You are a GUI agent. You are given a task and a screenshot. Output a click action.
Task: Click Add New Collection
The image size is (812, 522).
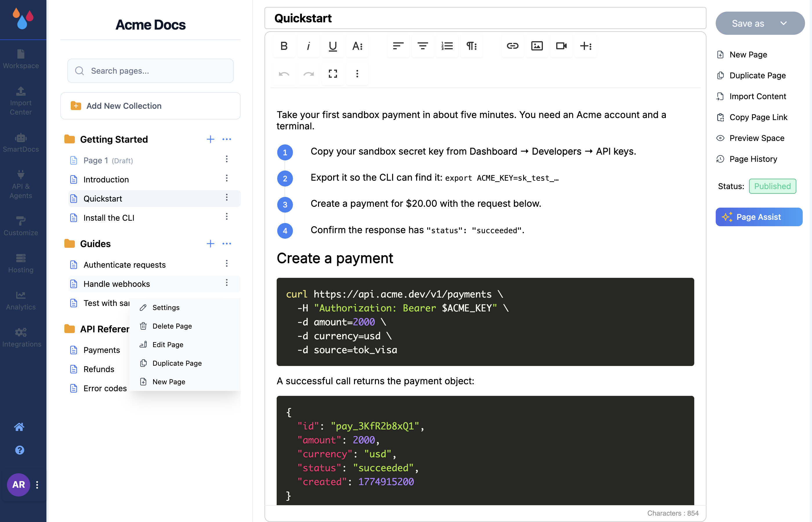(x=151, y=106)
